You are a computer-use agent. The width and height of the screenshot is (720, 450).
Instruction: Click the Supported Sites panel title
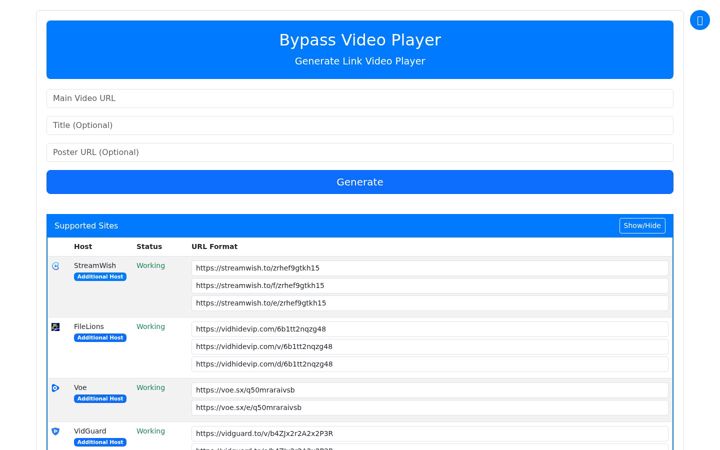click(86, 226)
